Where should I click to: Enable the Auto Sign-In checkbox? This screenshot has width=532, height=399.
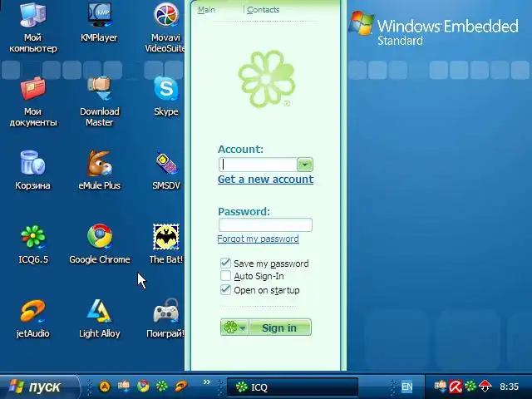pyautogui.click(x=225, y=275)
